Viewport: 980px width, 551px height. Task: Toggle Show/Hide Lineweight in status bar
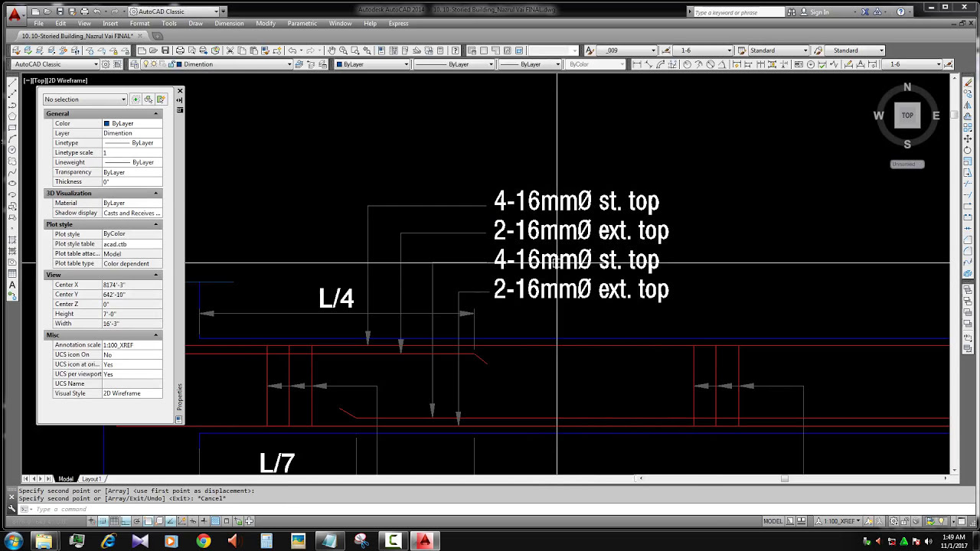coord(204,521)
